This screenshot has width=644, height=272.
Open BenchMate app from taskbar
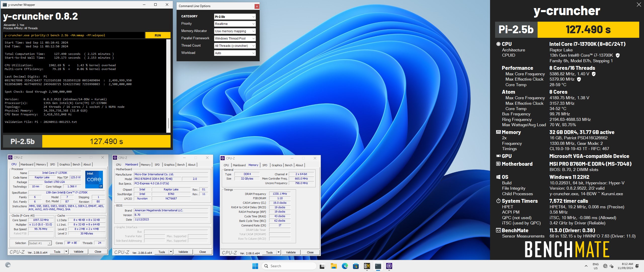367,266
